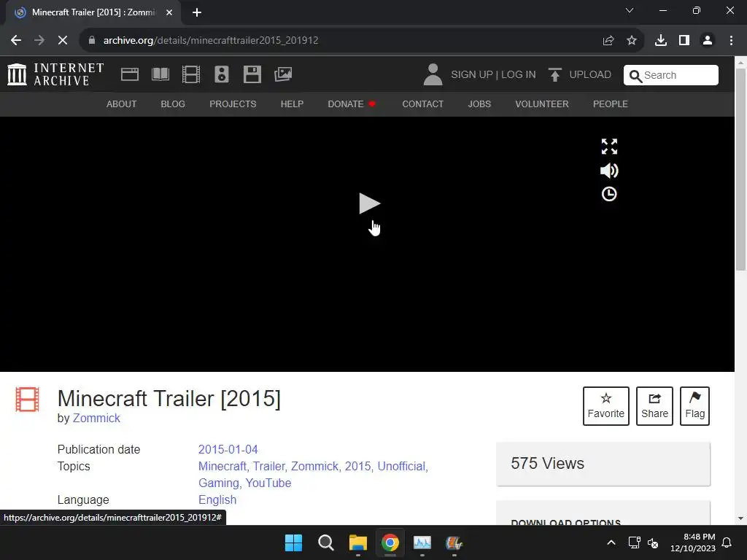
Task: Open the Video film-strip icon in header
Action: [190, 74]
